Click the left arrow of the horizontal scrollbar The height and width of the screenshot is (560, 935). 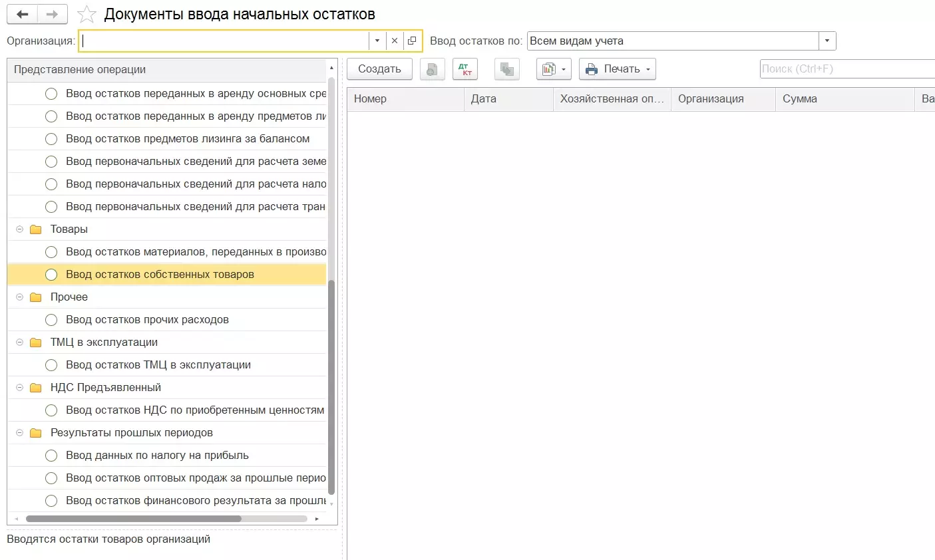pos(17,519)
